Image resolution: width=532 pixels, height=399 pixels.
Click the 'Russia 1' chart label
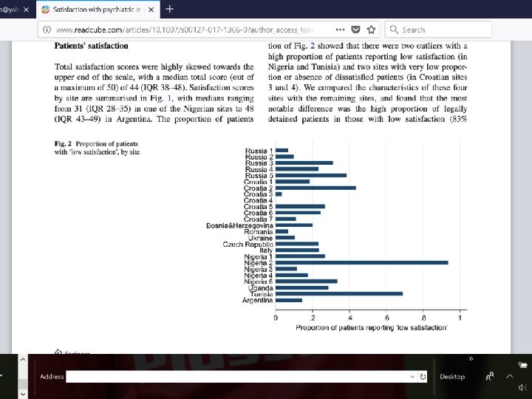coord(259,151)
